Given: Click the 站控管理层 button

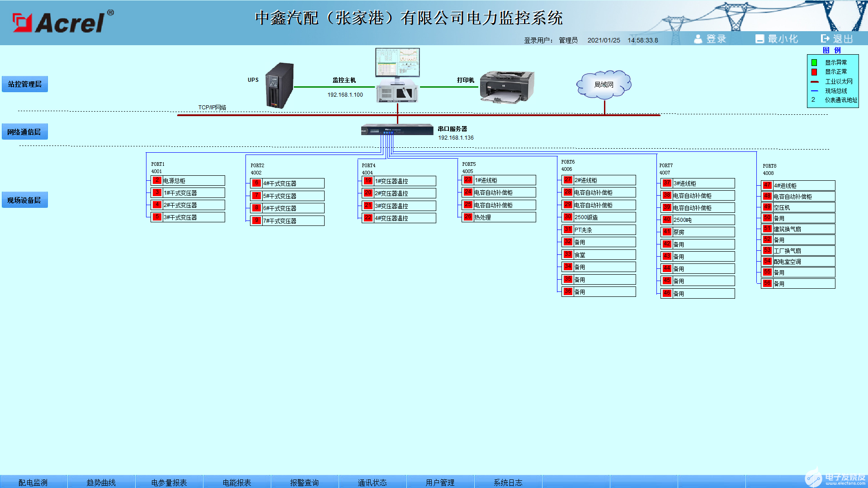Looking at the screenshot, I should tap(25, 84).
